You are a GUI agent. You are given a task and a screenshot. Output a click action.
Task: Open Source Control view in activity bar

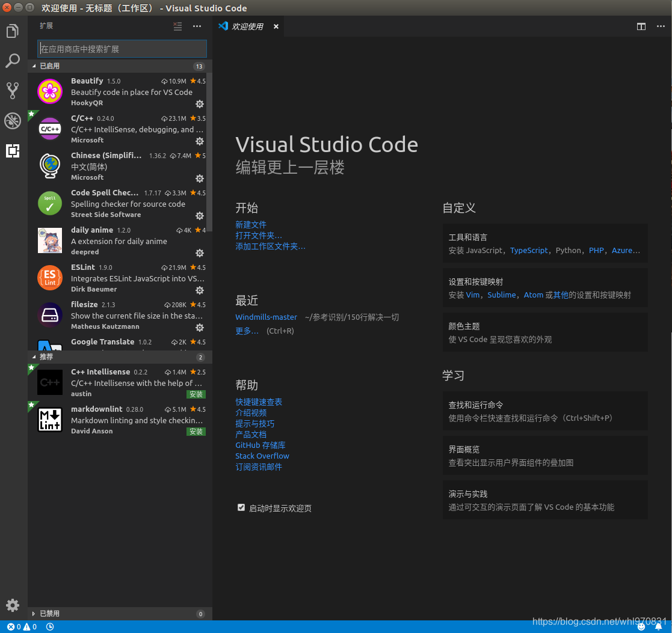13,90
